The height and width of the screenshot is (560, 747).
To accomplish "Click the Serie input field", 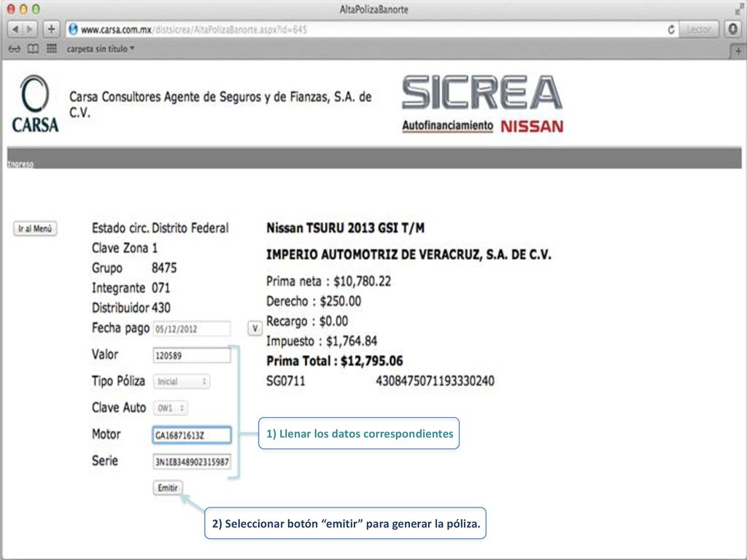I will click(x=192, y=462).
